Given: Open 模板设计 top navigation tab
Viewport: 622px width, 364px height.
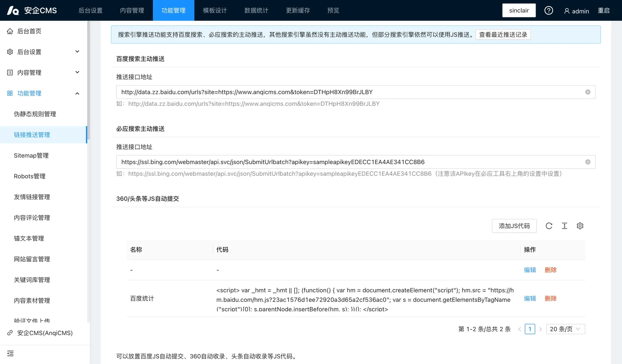Looking at the screenshot, I should click(x=215, y=10).
